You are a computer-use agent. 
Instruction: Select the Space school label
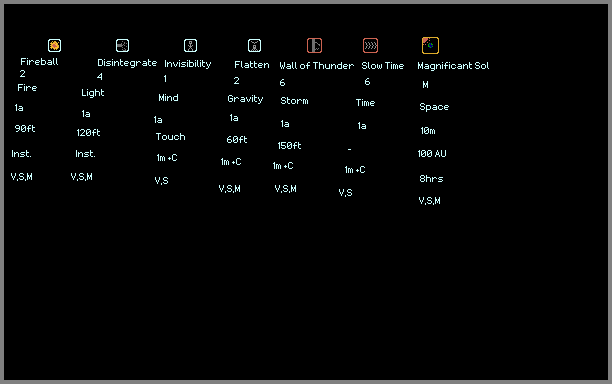(434, 107)
